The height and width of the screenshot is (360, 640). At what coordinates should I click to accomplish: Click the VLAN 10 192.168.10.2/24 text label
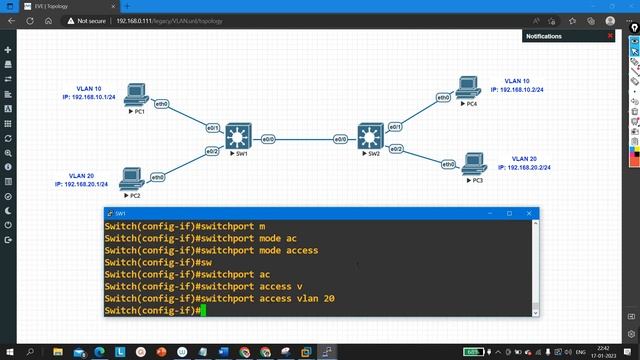coord(517,85)
